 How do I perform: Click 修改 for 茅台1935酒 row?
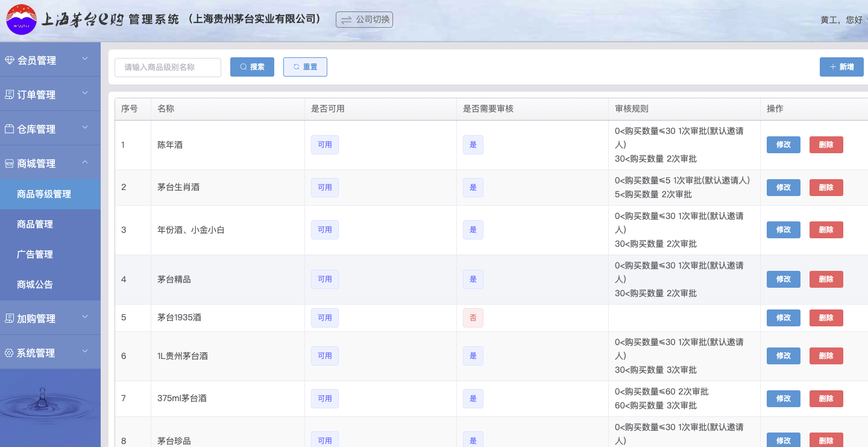point(784,318)
